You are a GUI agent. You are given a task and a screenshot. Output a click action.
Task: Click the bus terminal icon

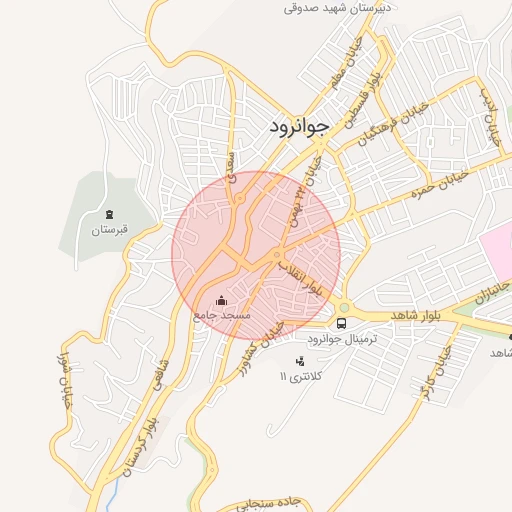(341, 323)
